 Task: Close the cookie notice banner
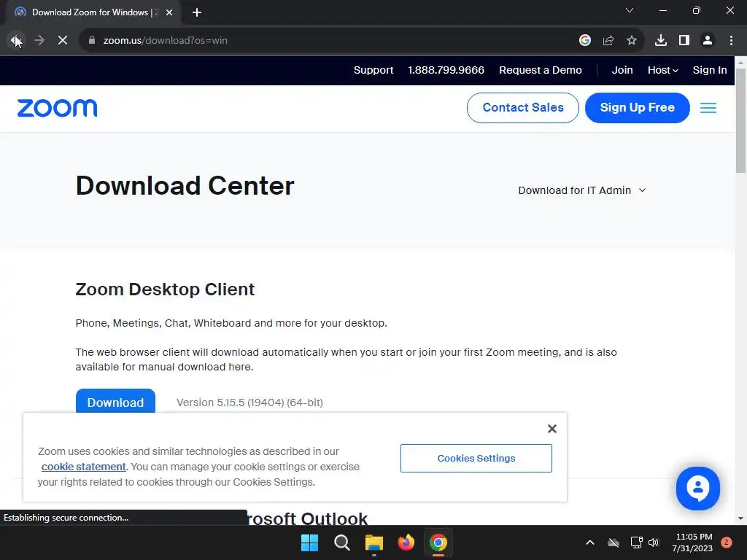[x=551, y=429]
